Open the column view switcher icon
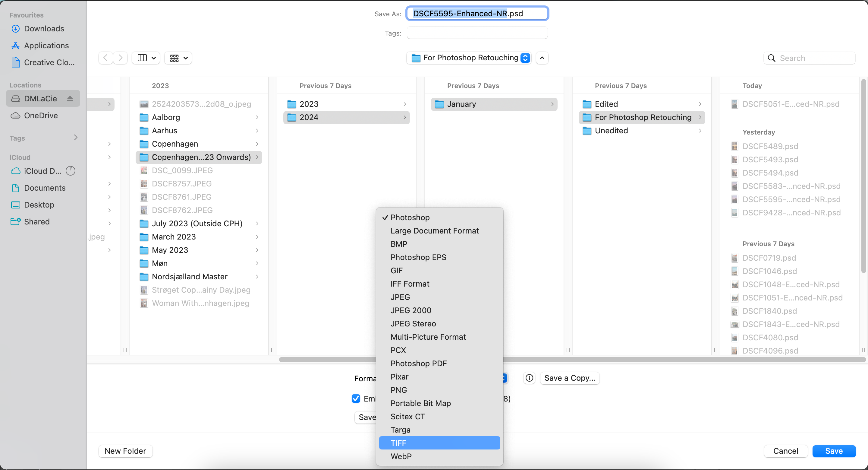The width and height of the screenshot is (868, 470). point(146,58)
